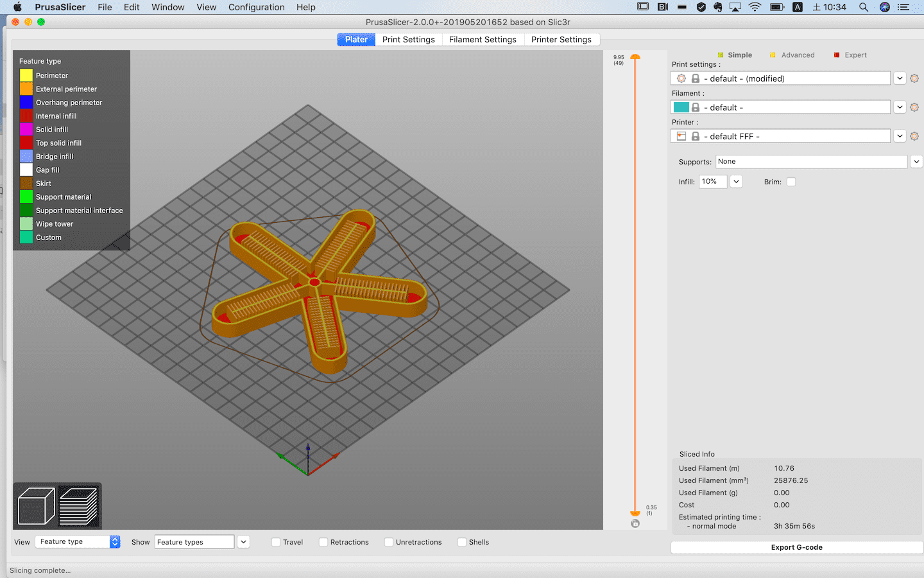Click the filament teal color swatch

(x=681, y=107)
